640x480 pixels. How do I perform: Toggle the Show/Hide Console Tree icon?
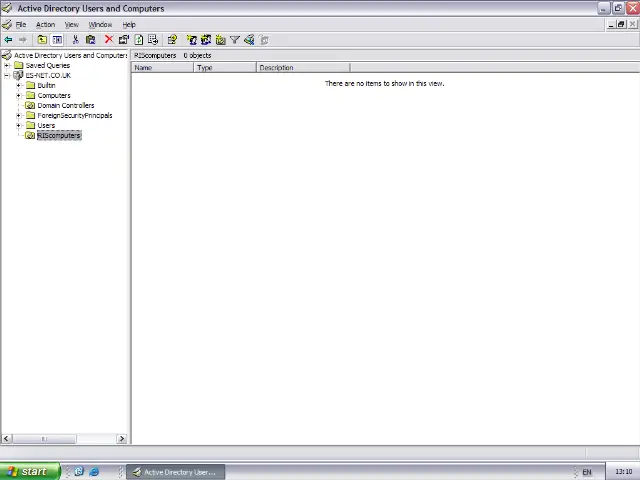[x=57, y=40]
